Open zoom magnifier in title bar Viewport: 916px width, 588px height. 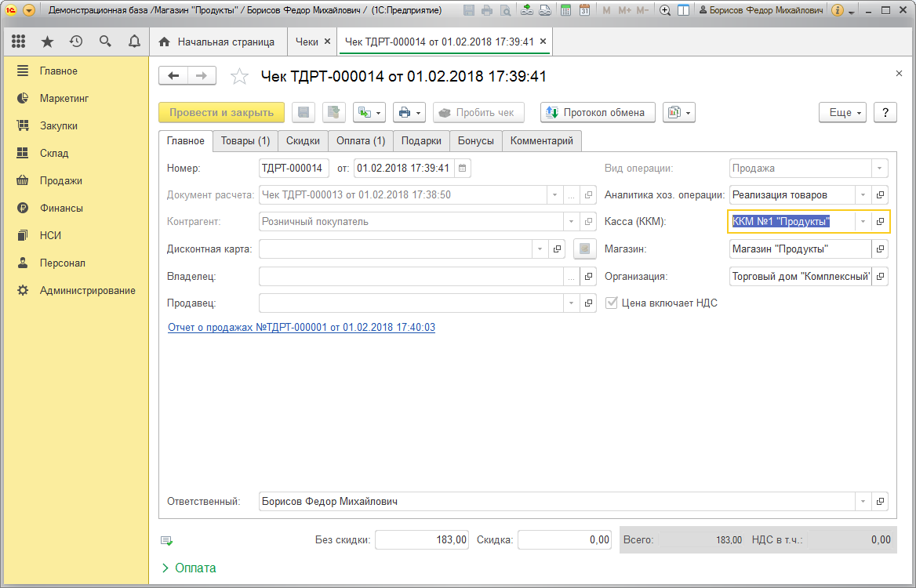coord(665,10)
